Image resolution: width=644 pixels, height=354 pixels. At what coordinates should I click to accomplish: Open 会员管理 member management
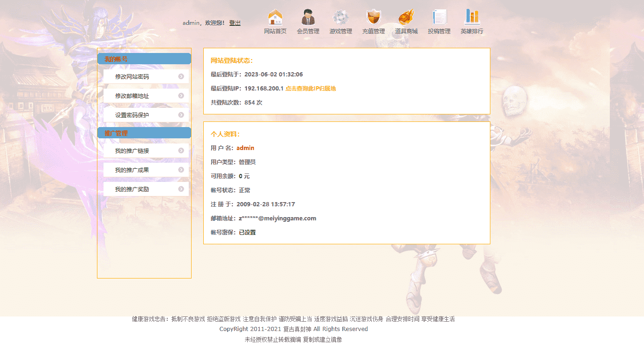[x=308, y=21]
